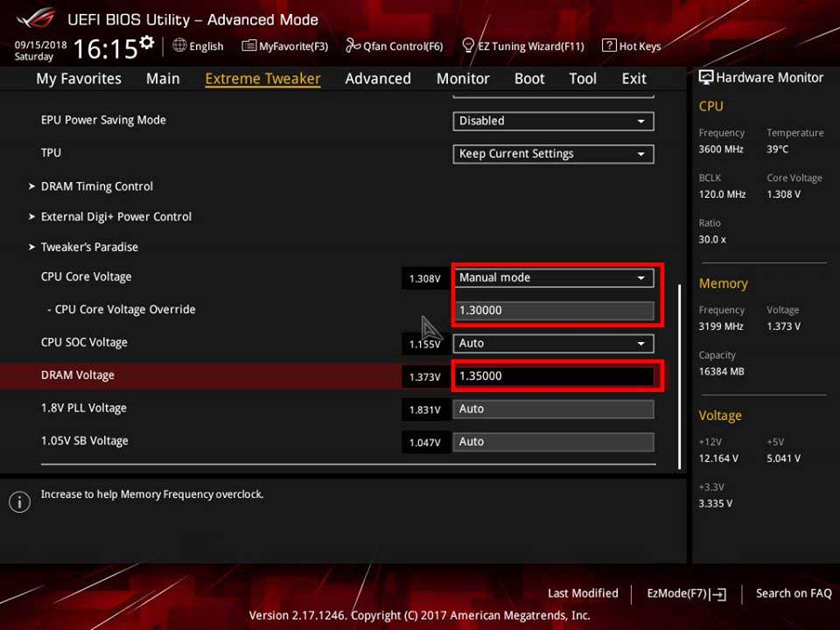The width and height of the screenshot is (840, 630).
Task: Click the 09/15/2018 Saturday date
Action: pyautogui.click(x=40, y=51)
